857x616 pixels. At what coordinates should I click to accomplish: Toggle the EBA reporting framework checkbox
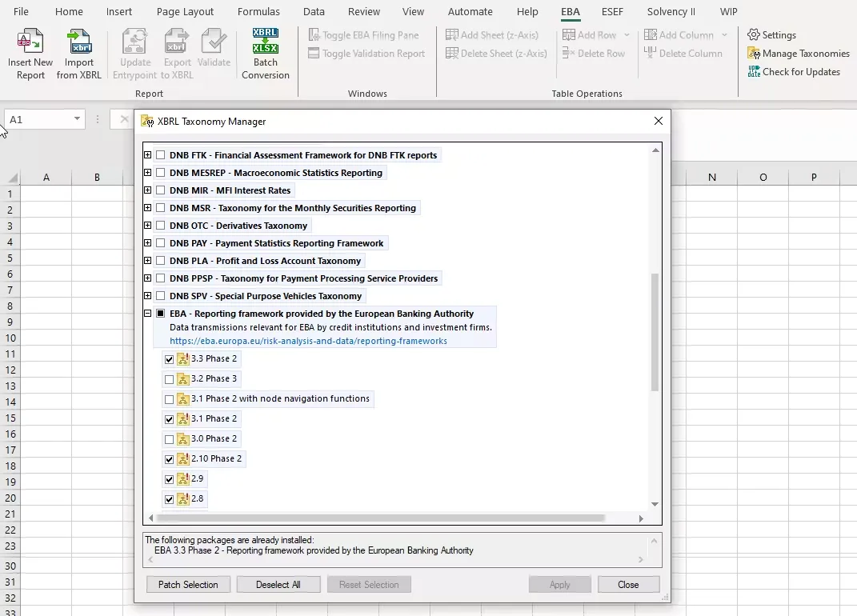(161, 314)
